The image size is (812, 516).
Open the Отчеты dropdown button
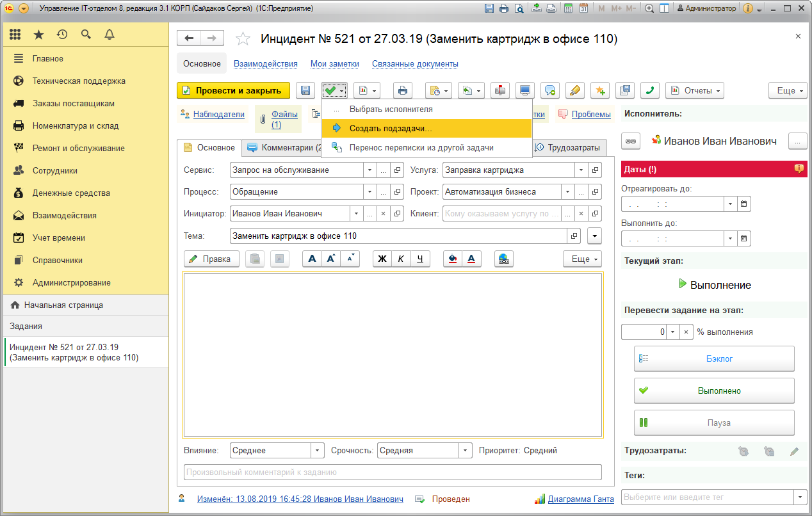point(695,91)
